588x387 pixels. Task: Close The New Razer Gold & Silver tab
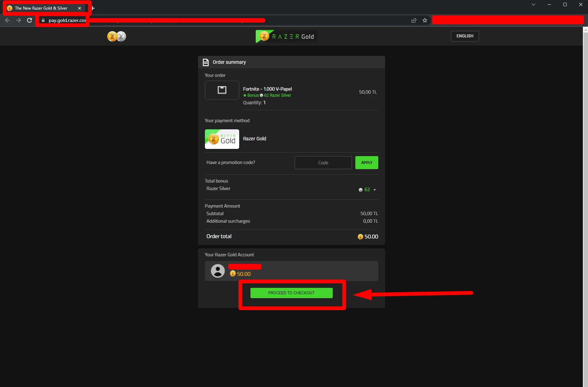[79, 8]
